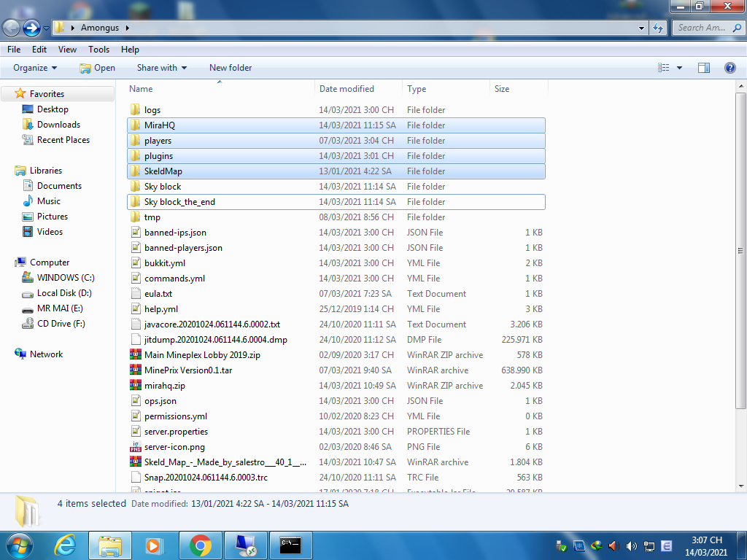Screen dimensions: 747x560
Task: Open Downloads in the navigation pane
Action: 58,124
